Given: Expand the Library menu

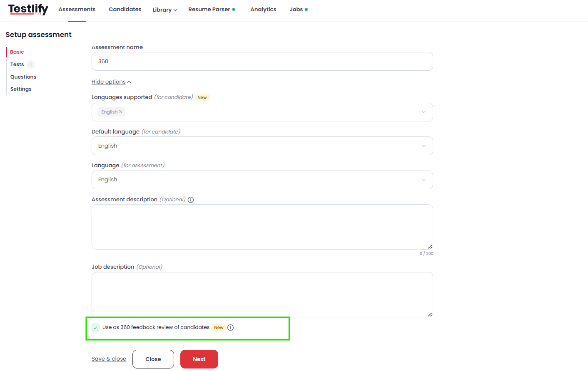Looking at the screenshot, I should [x=165, y=10].
